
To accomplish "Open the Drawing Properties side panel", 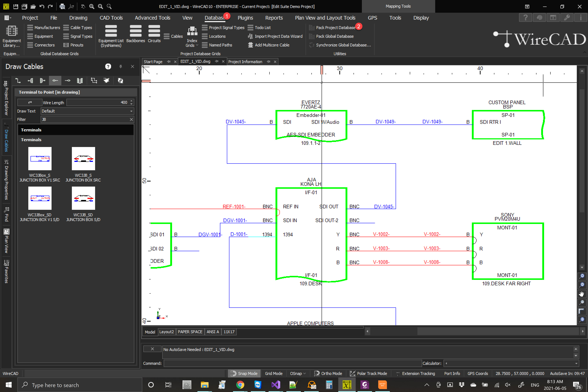I will [6, 180].
